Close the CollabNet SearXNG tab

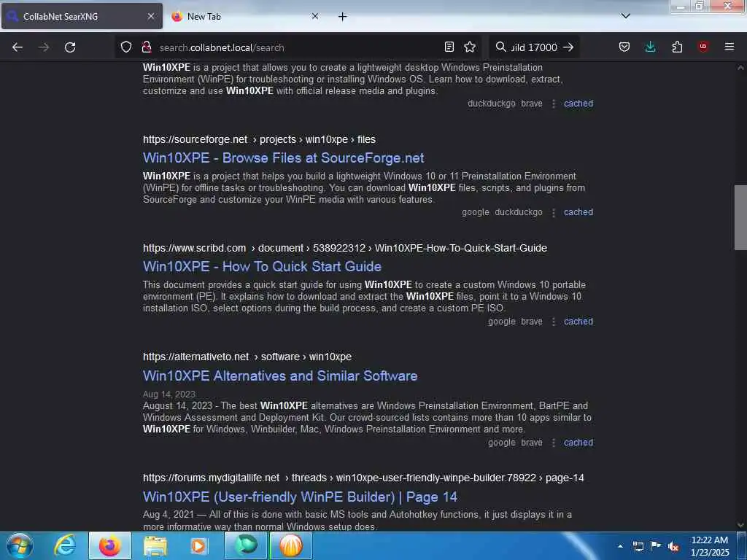[150, 16]
